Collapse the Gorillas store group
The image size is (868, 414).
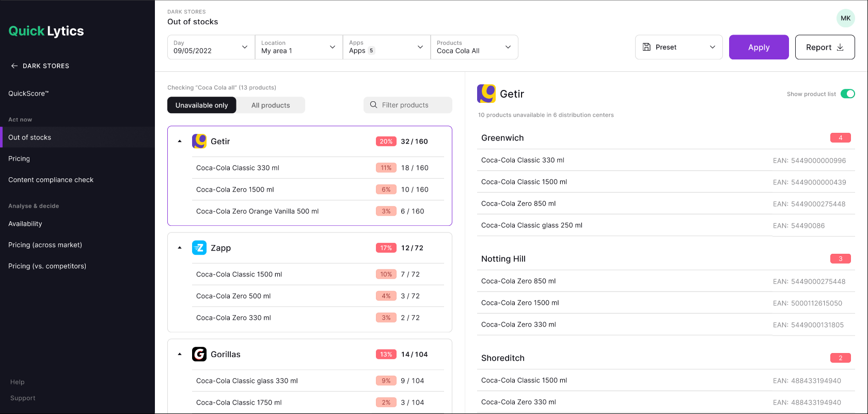point(180,354)
